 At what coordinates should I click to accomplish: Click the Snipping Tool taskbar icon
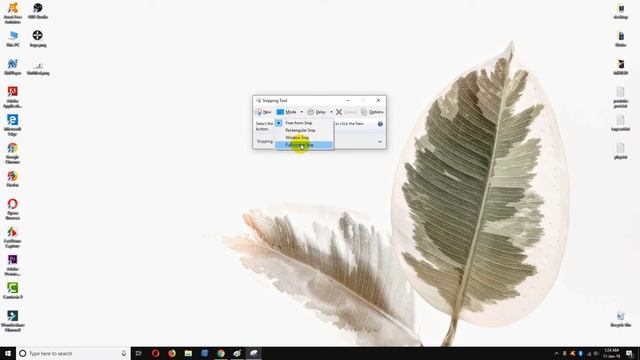(x=253, y=353)
